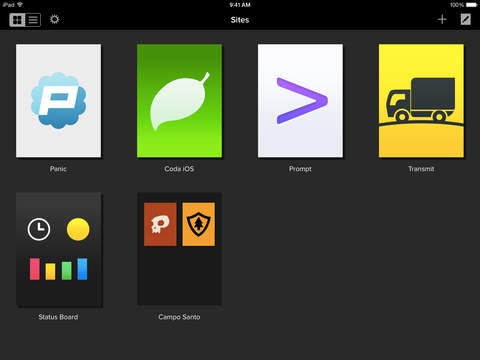Screen dimensions: 480x360
Task: Open the Panic site thumbnail
Action: click(x=58, y=101)
